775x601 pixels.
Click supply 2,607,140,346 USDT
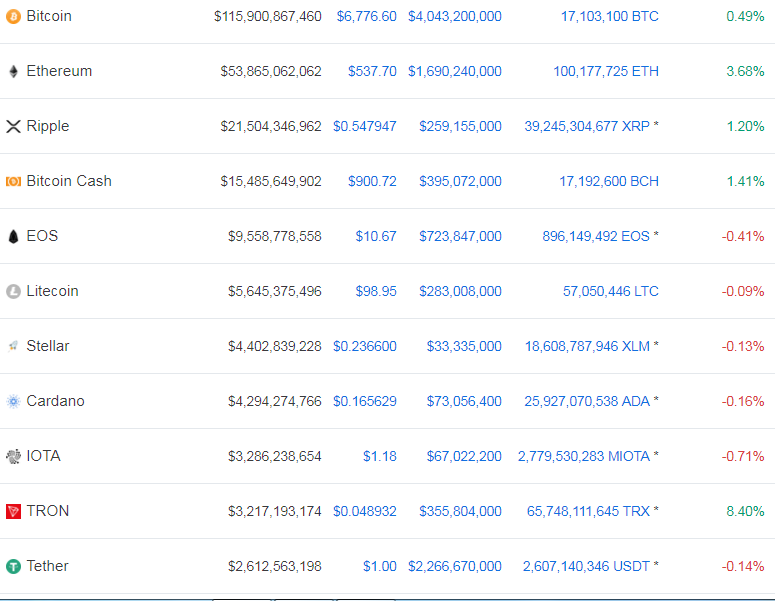tap(586, 566)
